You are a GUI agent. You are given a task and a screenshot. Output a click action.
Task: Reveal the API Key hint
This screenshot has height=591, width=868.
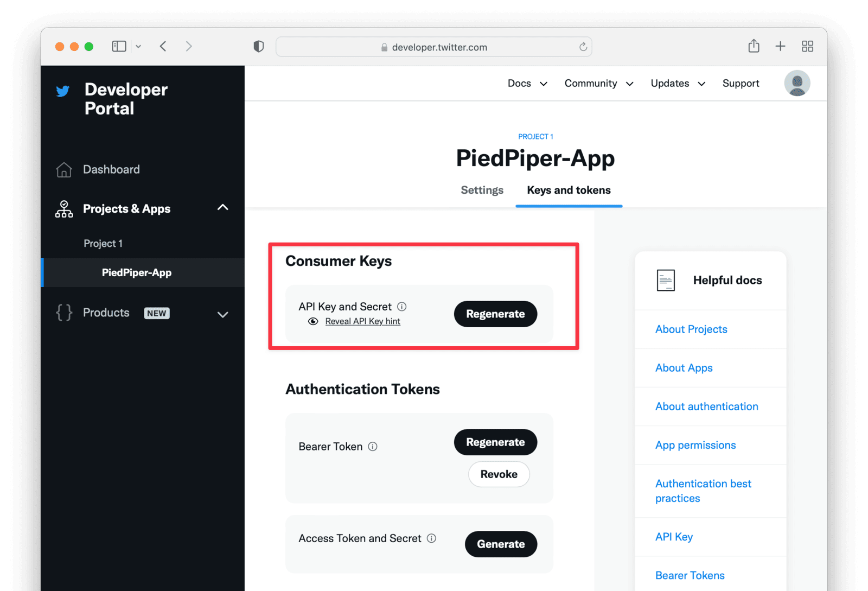click(362, 321)
